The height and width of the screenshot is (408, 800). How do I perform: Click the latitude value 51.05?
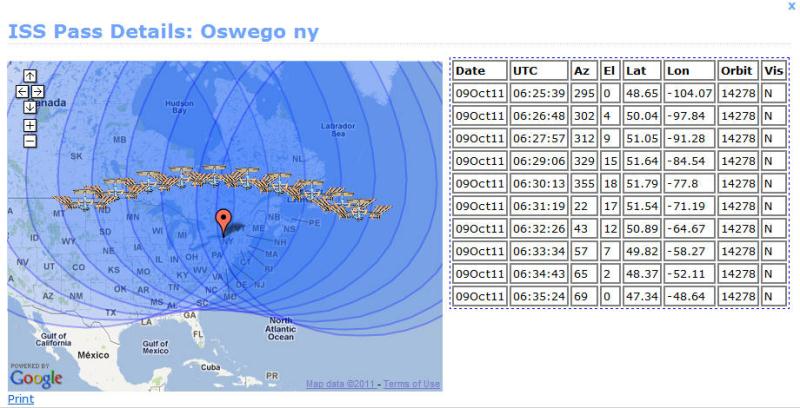point(642,138)
